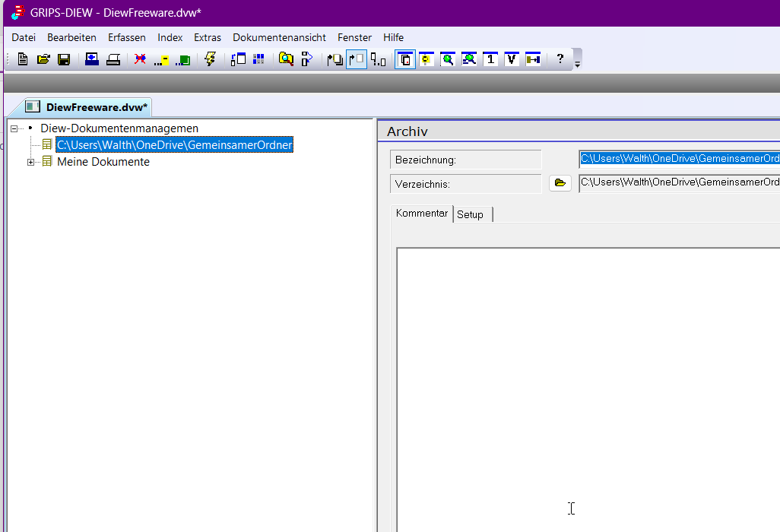
Task: Expand the Meine Dokumente tree node
Action: pos(31,162)
